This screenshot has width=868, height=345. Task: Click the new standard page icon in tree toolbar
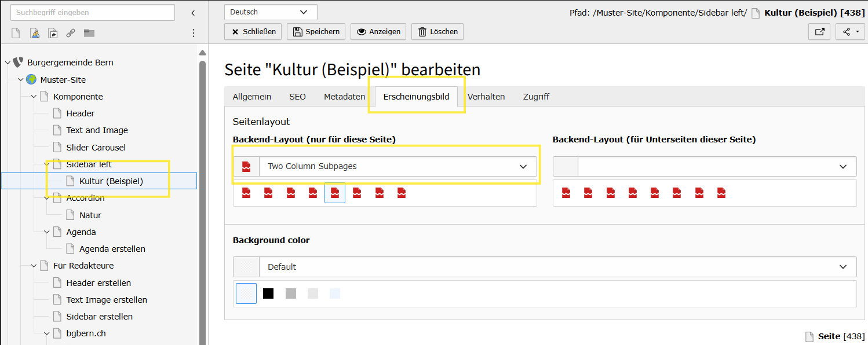tap(16, 33)
